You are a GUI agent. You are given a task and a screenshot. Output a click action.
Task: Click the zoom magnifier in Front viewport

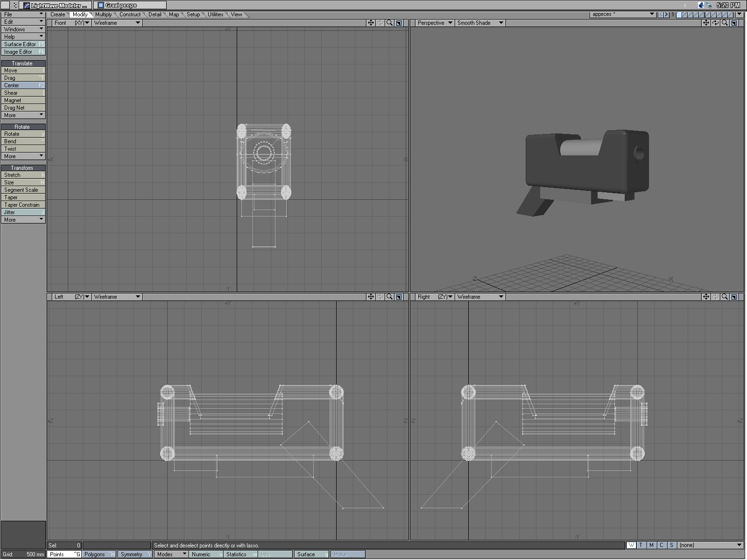[389, 23]
